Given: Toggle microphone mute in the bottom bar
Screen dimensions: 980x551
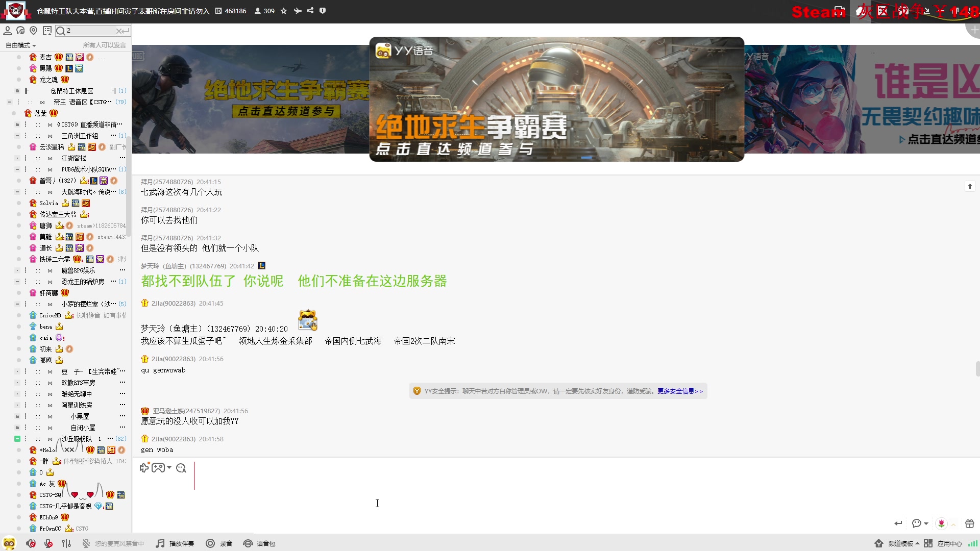Looking at the screenshot, I should click(48, 543).
